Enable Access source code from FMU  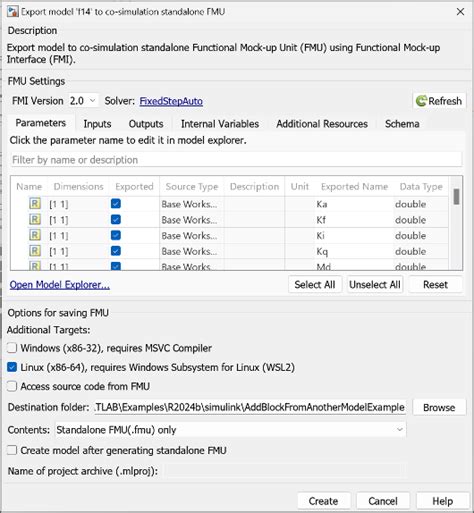(12, 386)
